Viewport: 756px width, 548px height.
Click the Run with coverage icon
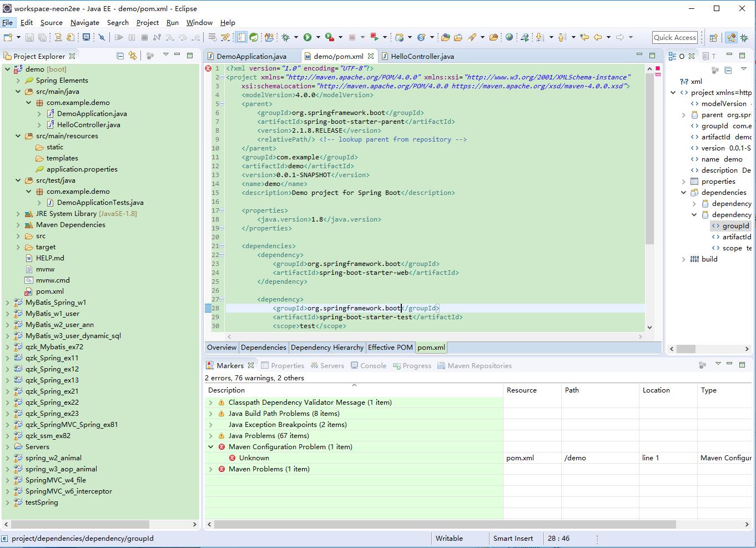coord(330,37)
